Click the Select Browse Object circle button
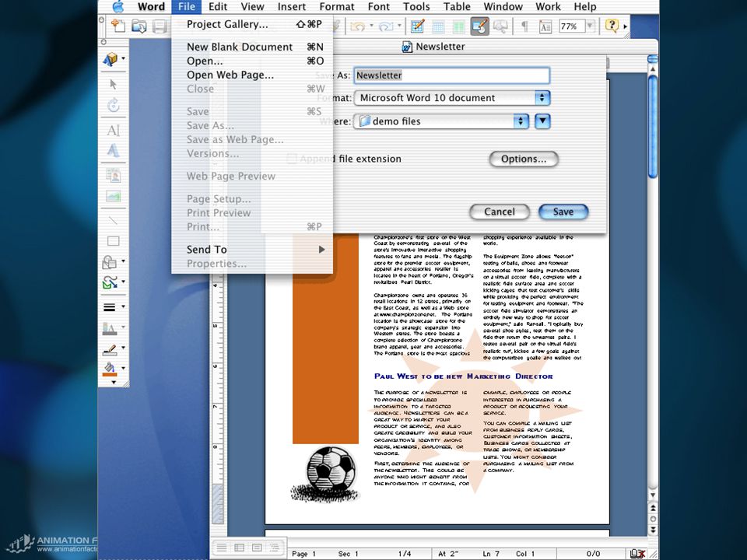 (x=653, y=519)
